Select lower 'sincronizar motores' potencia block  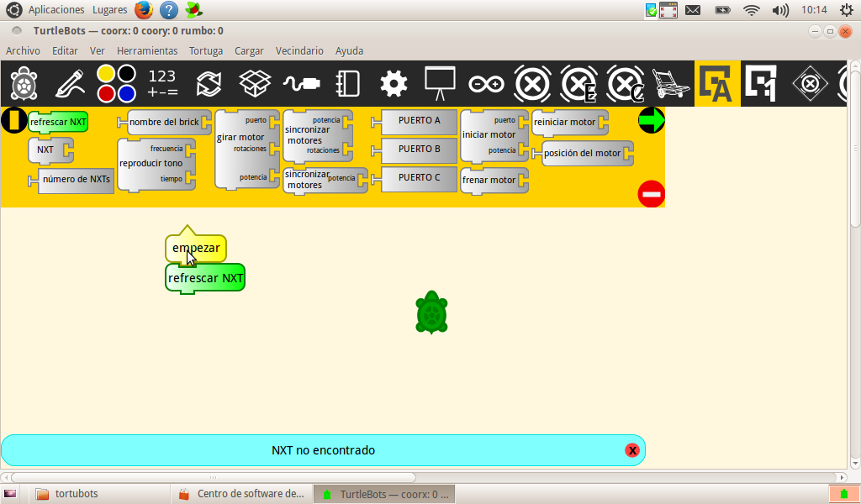325,180
